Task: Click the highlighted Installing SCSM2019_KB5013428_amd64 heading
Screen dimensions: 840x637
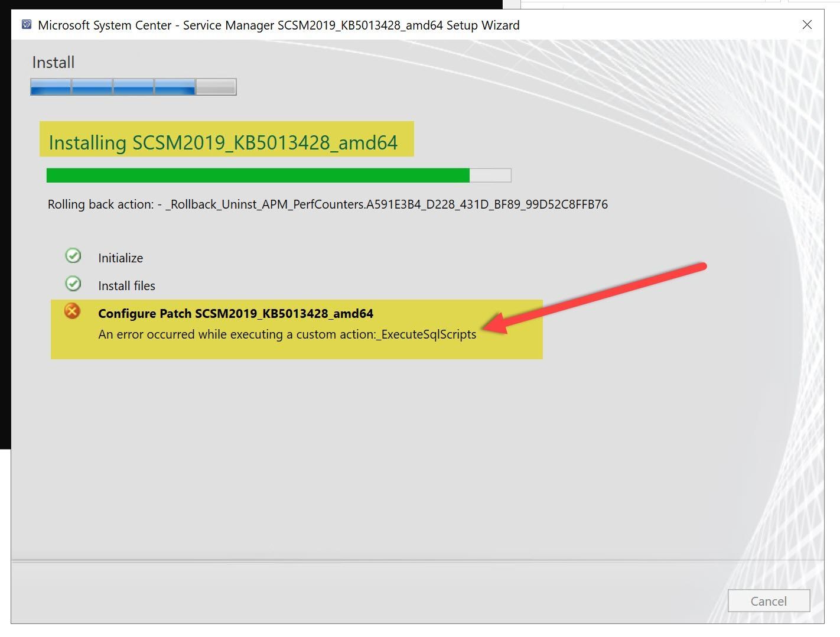Action: [223, 142]
